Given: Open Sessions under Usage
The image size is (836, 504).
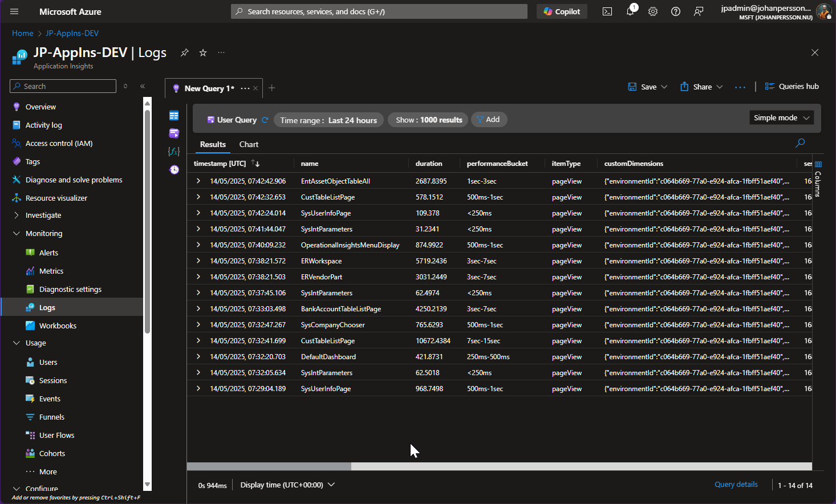Looking at the screenshot, I should [x=53, y=380].
